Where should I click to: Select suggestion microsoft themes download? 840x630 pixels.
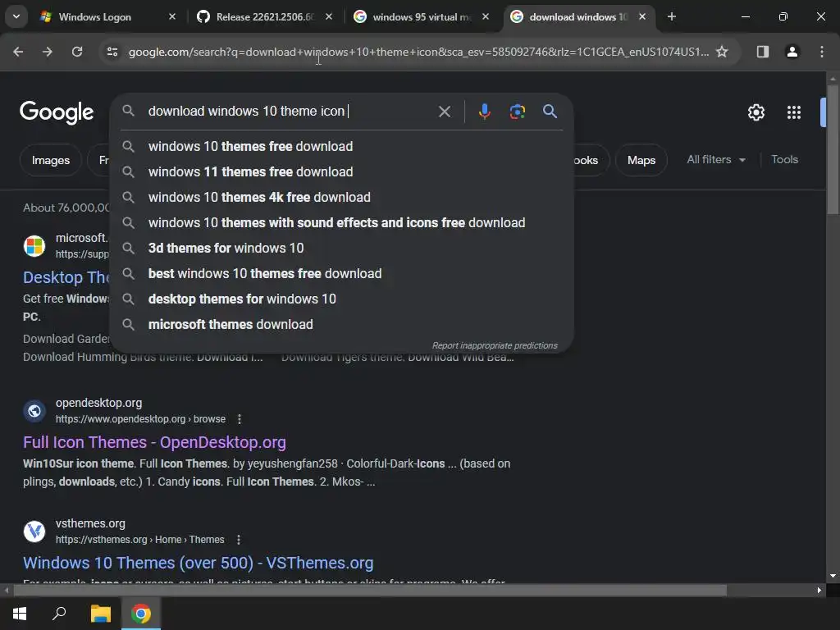342,325
